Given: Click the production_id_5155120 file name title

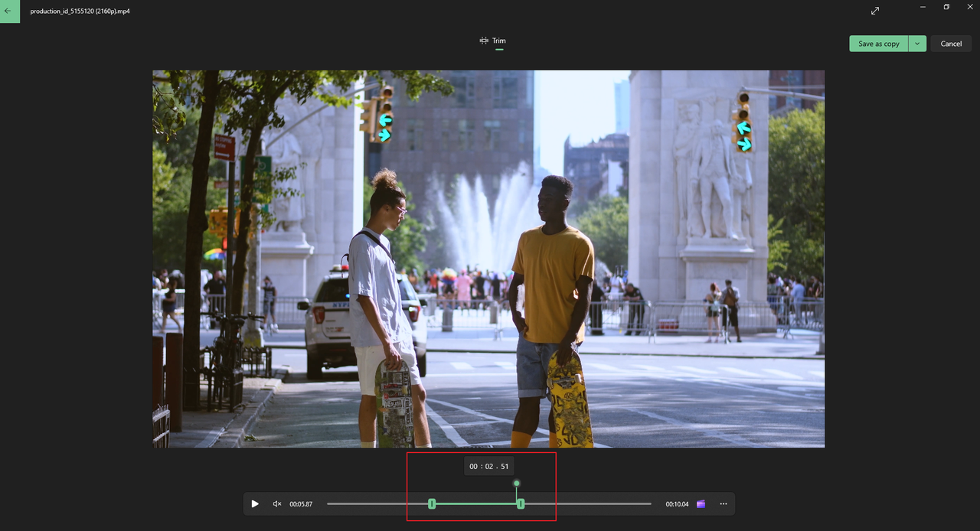Looking at the screenshot, I should [x=80, y=11].
